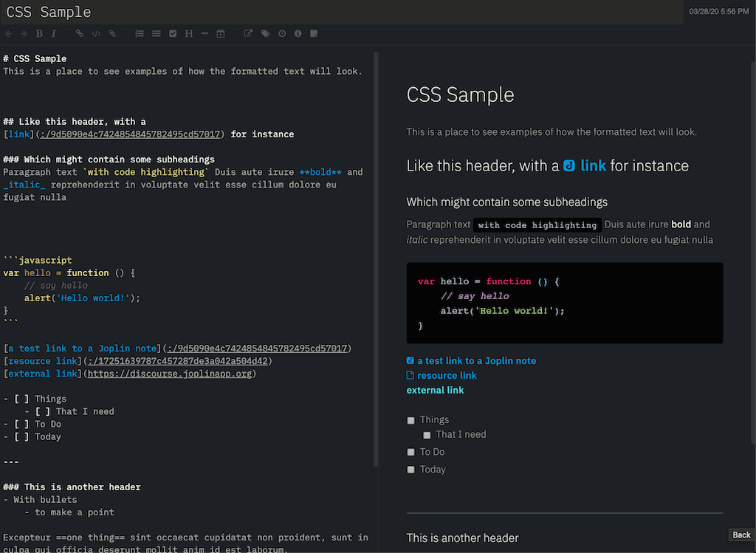
Task: Click the note date '03/28/20 5:56 PM'
Action: [719, 11]
